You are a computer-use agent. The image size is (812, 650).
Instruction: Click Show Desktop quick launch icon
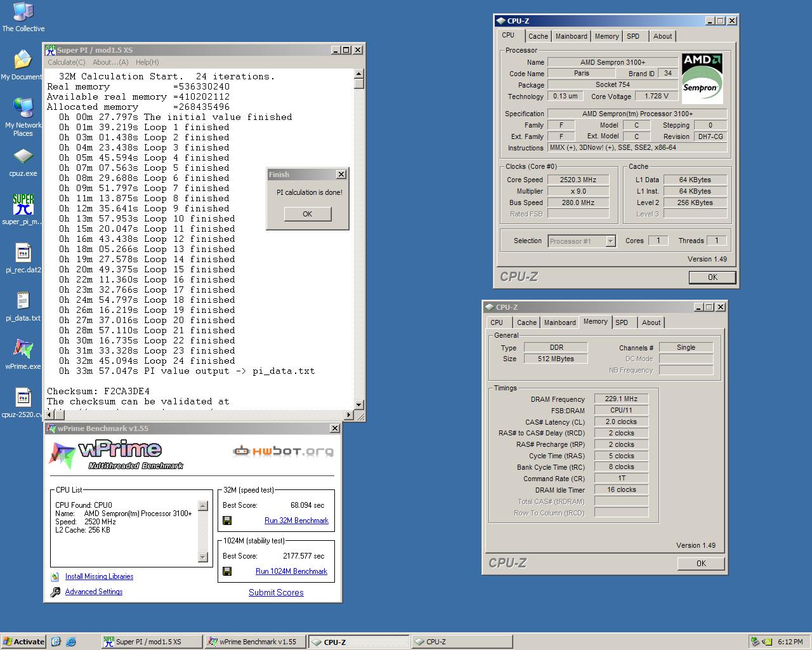tap(56, 642)
